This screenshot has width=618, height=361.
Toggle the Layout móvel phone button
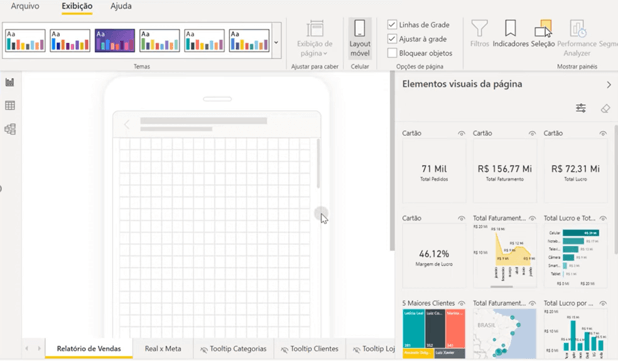pyautogui.click(x=360, y=39)
